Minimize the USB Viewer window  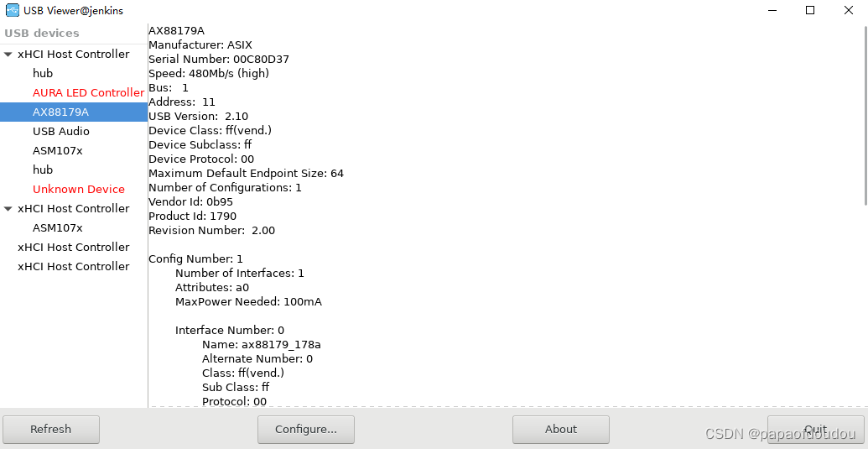pyautogui.click(x=771, y=10)
